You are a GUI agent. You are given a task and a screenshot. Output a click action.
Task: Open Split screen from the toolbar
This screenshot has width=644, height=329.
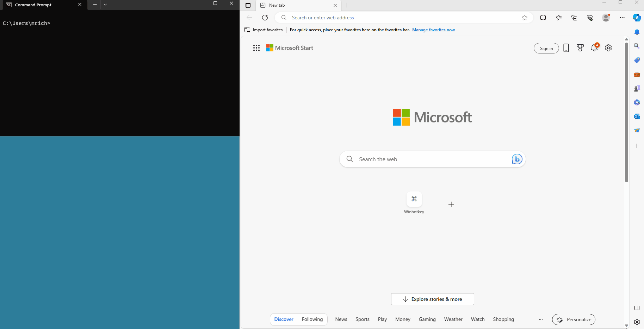click(543, 18)
